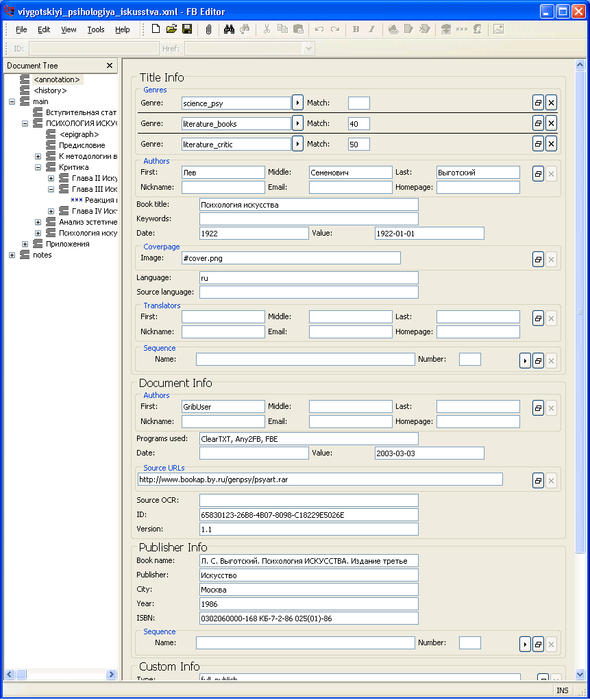The height and width of the screenshot is (700, 590).
Task: Click the Source URLs input field
Action: [320, 479]
